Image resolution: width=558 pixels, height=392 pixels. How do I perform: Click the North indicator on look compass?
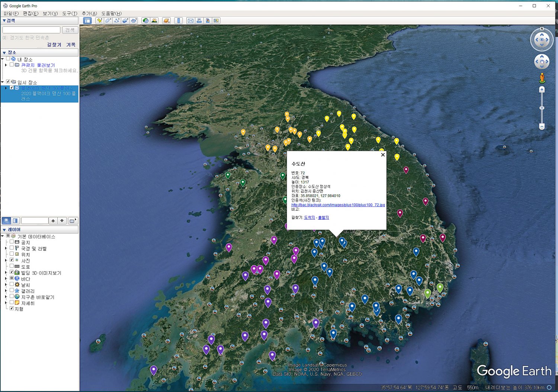542,29
